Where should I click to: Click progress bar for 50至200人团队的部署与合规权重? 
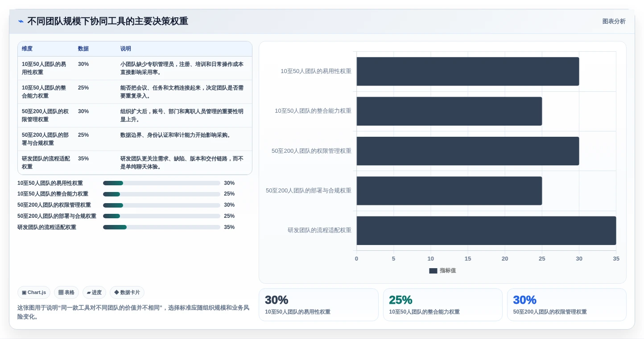161,216
